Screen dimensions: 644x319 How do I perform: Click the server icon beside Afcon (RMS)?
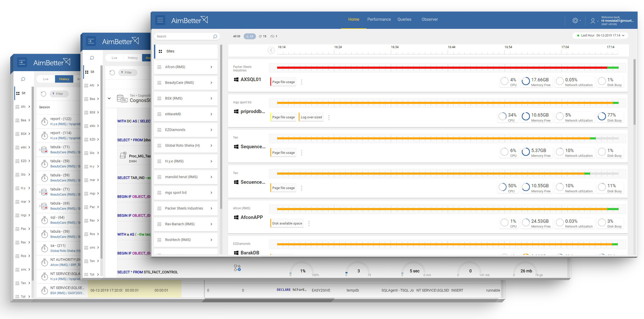coord(159,67)
